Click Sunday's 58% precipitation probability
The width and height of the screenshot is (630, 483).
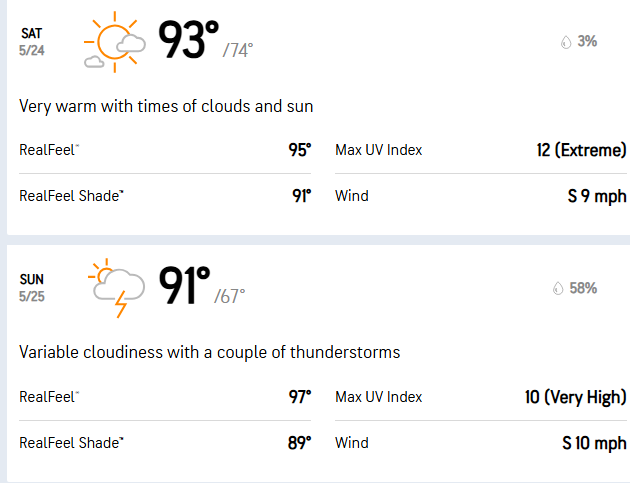point(583,289)
